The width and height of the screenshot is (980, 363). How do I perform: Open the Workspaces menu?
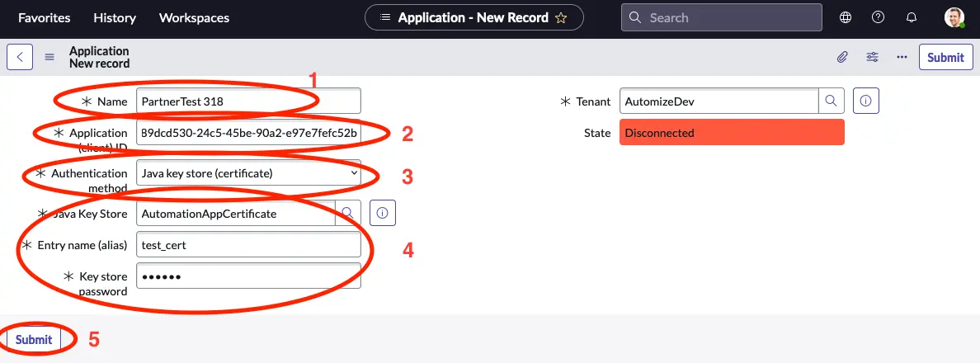pyautogui.click(x=195, y=17)
